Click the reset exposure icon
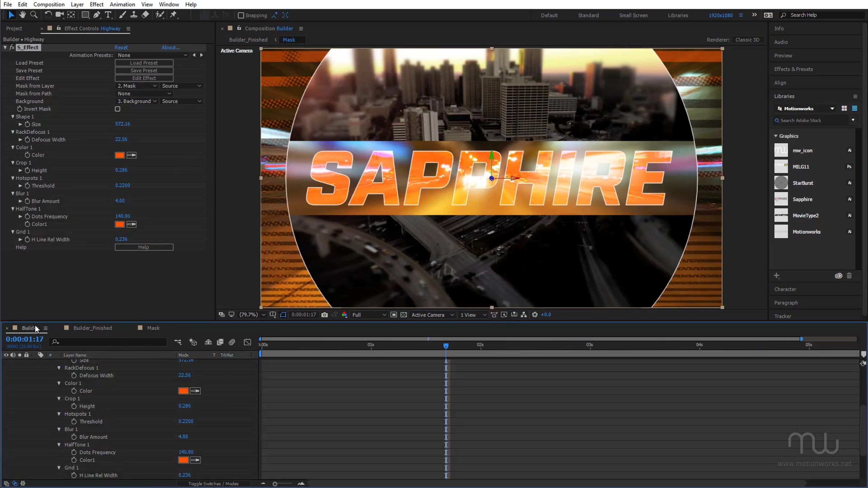 click(x=535, y=315)
